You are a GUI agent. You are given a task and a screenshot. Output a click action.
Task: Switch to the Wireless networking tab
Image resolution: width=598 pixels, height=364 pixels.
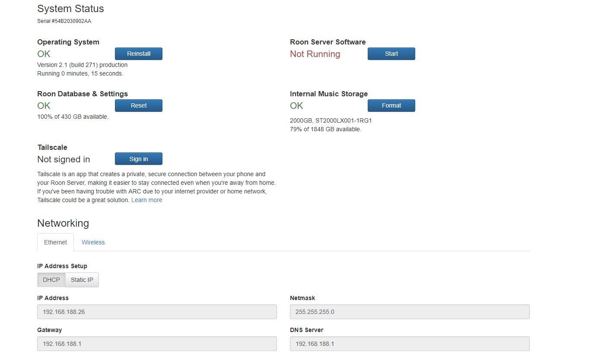(x=93, y=242)
